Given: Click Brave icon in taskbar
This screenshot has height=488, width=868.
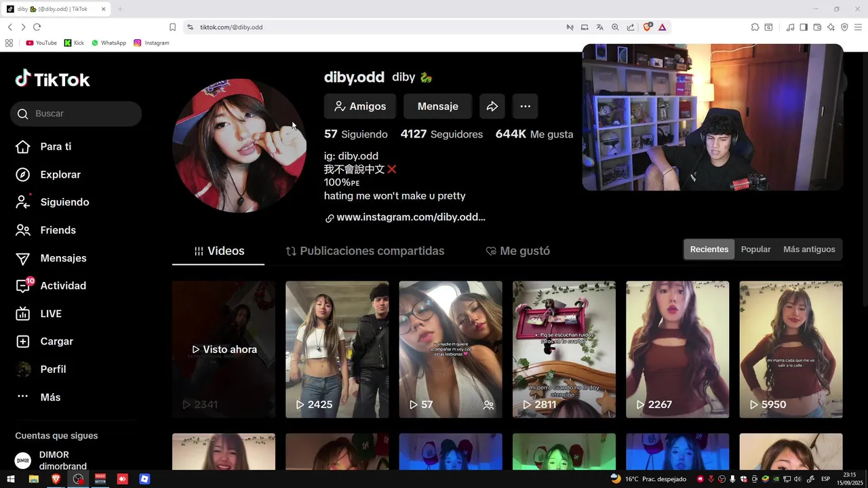Looking at the screenshot, I should tap(56, 479).
